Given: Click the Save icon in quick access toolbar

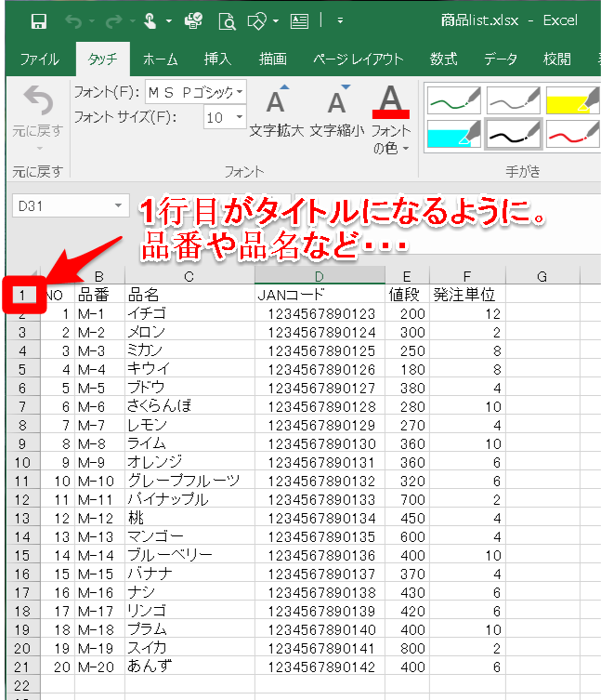Looking at the screenshot, I should point(39,21).
